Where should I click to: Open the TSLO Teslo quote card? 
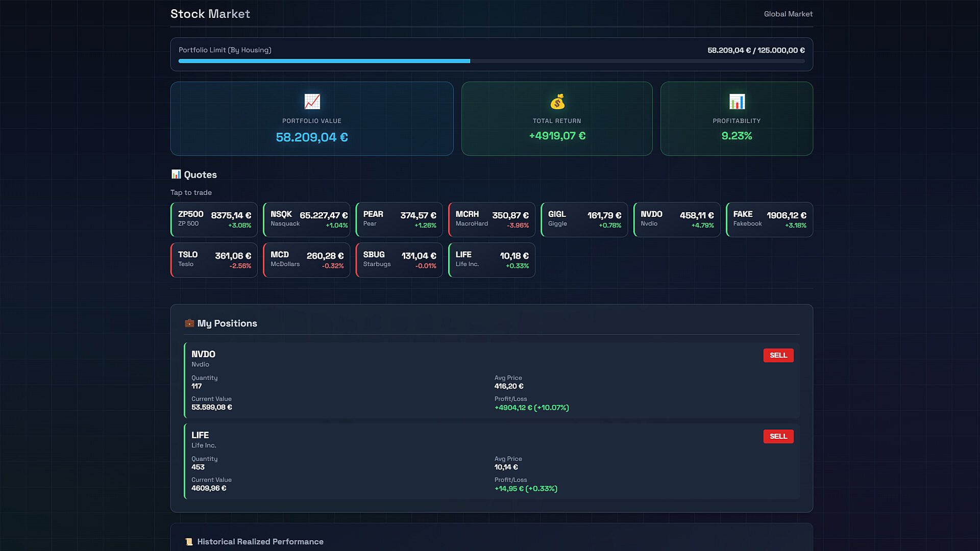[x=214, y=260]
